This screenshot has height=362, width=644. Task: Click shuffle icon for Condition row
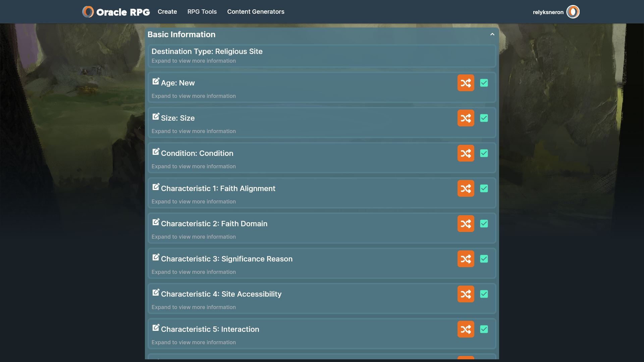pos(466,153)
